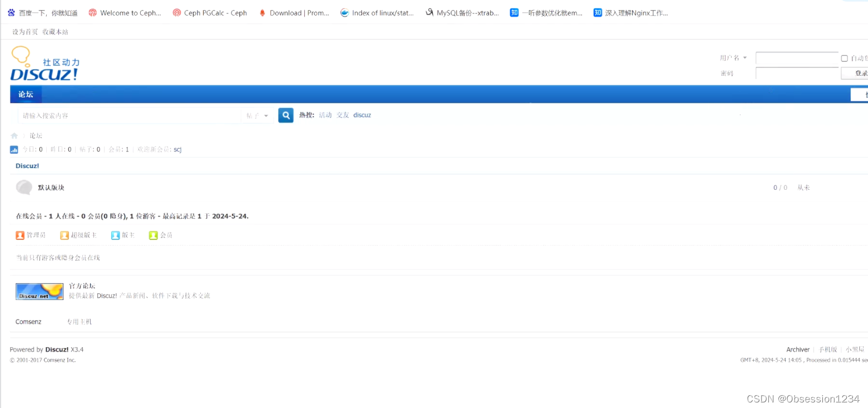Click the Discuz! link in Powered by footer
This screenshot has width=868, height=408.
[x=57, y=350]
